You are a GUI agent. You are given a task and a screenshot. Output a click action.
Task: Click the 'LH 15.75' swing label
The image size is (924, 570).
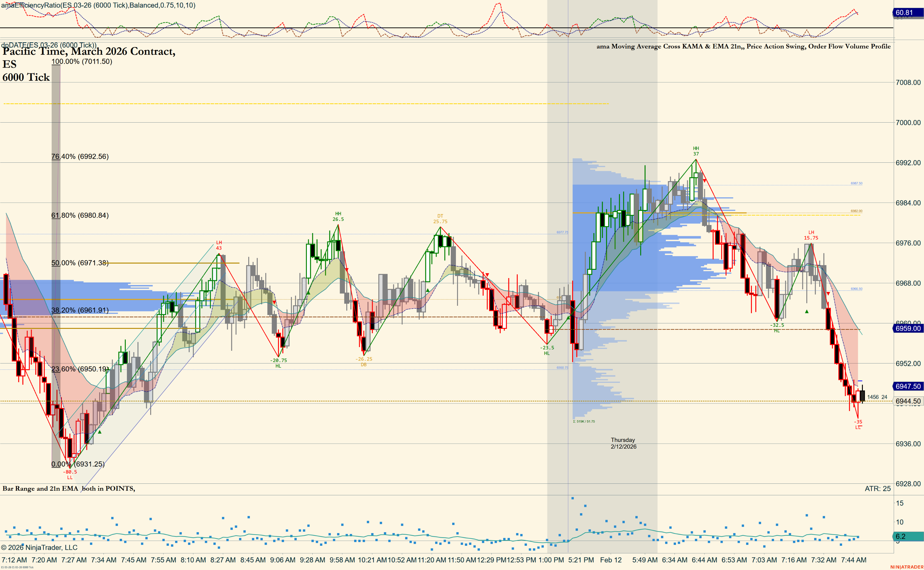[811, 235]
